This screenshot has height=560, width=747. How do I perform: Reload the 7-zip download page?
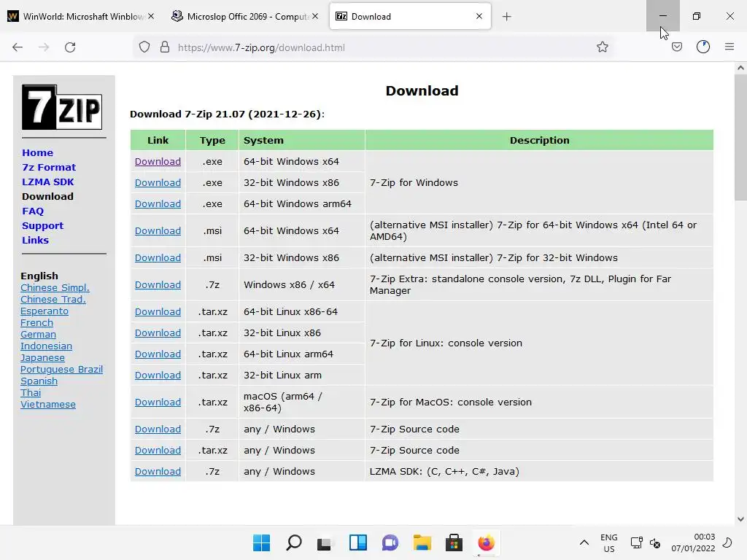(x=70, y=47)
